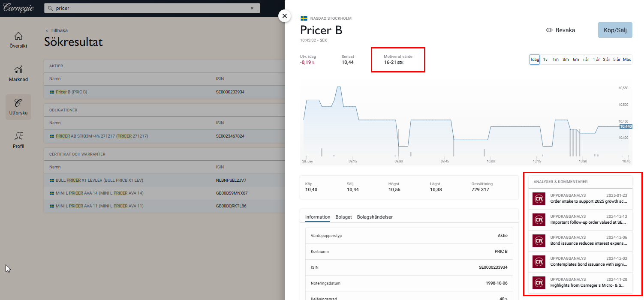Click the Utv. idag value -0,19 %

(x=307, y=62)
